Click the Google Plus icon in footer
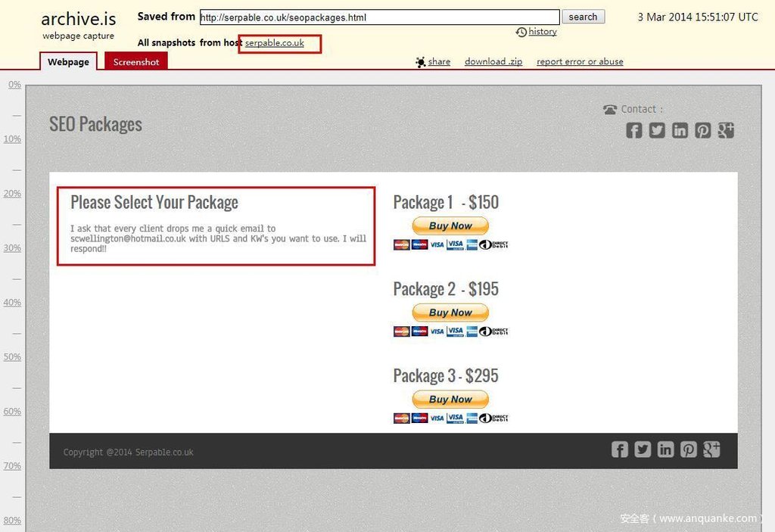775x532 pixels. pyautogui.click(x=711, y=450)
